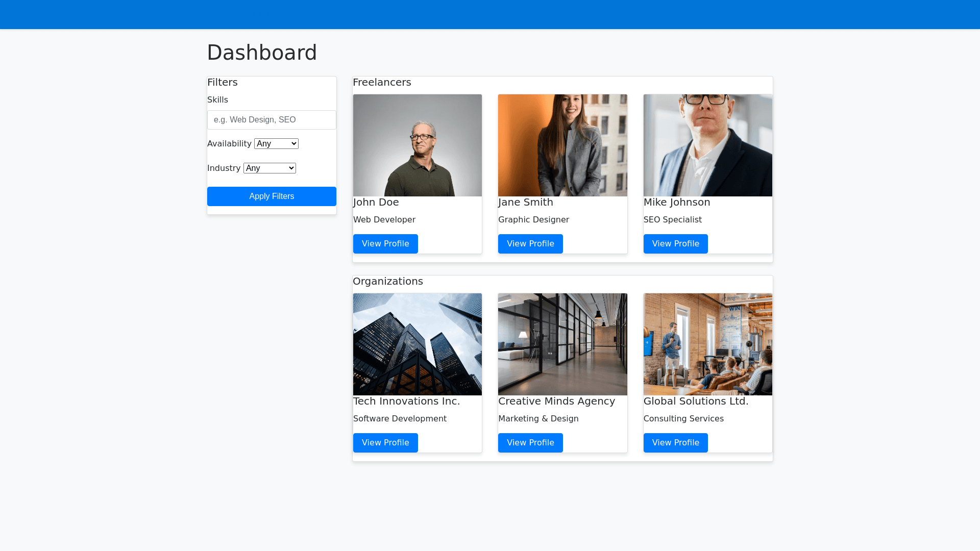980x551 pixels.
Task: Click the Creative Minds Agency title
Action: coord(556,401)
